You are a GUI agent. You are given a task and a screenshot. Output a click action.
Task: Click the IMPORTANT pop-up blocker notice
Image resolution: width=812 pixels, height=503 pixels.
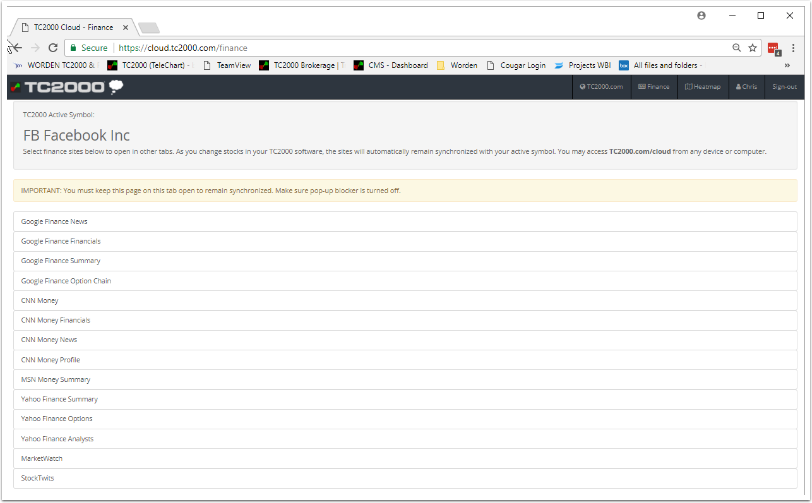click(x=405, y=191)
